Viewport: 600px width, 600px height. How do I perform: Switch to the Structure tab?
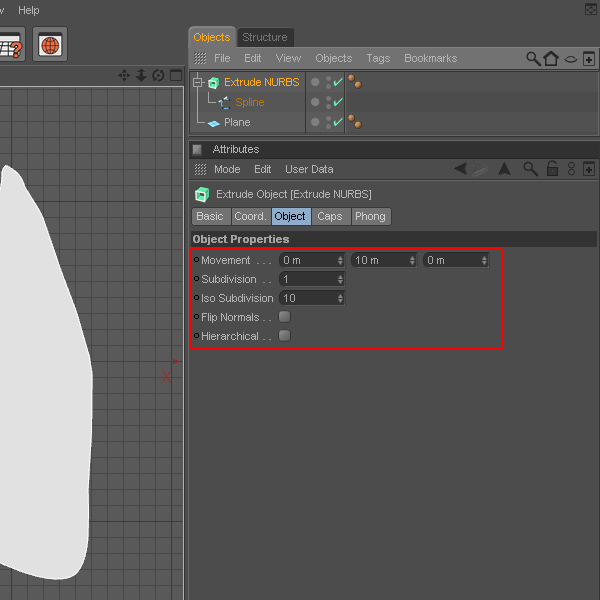pyautogui.click(x=265, y=38)
